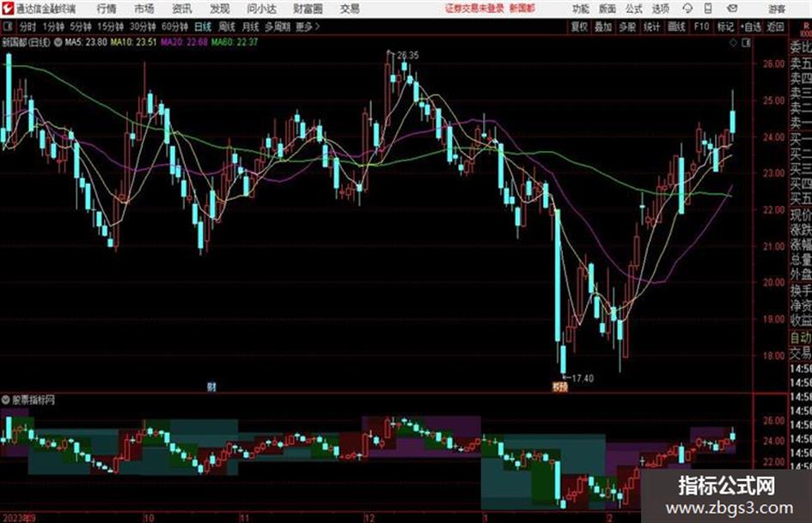Image resolution: width=812 pixels, height=523 pixels.
Task: Open the 财富圈 menu
Action: pyautogui.click(x=308, y=9)
